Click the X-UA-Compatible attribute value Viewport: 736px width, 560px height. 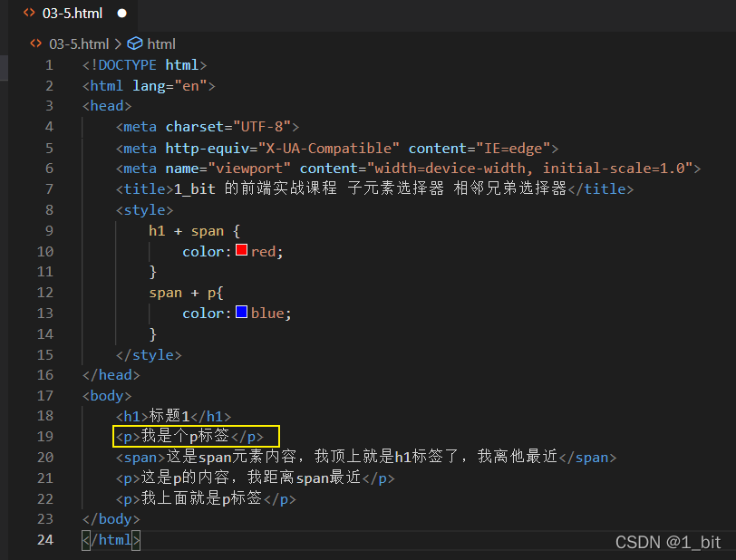pos(328,149)
